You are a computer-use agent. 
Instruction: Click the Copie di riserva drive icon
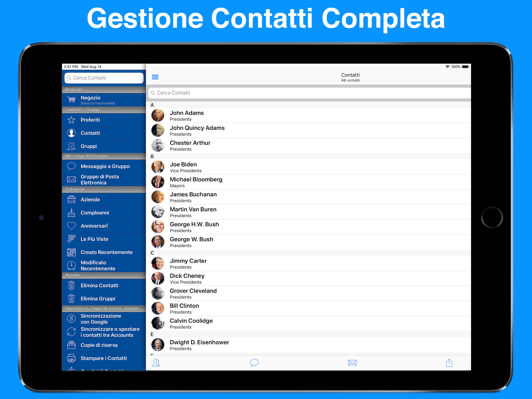(71, 345)
